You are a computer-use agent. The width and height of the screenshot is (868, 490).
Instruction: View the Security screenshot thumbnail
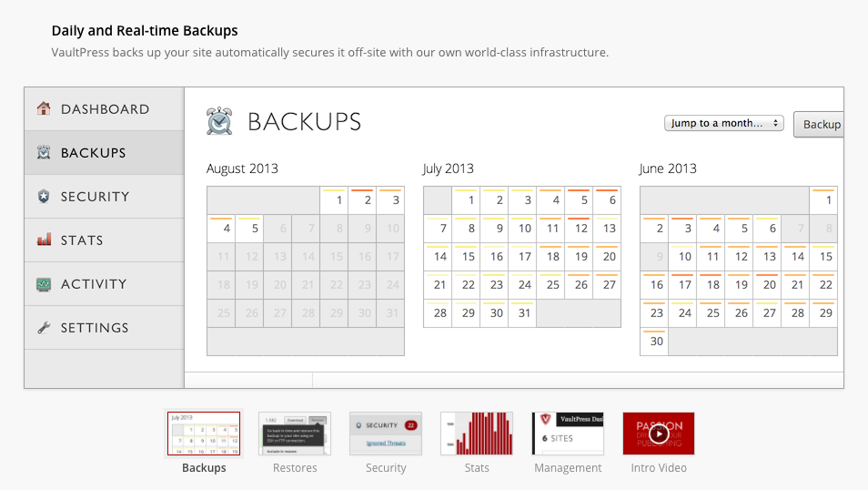tap(385, 434)
